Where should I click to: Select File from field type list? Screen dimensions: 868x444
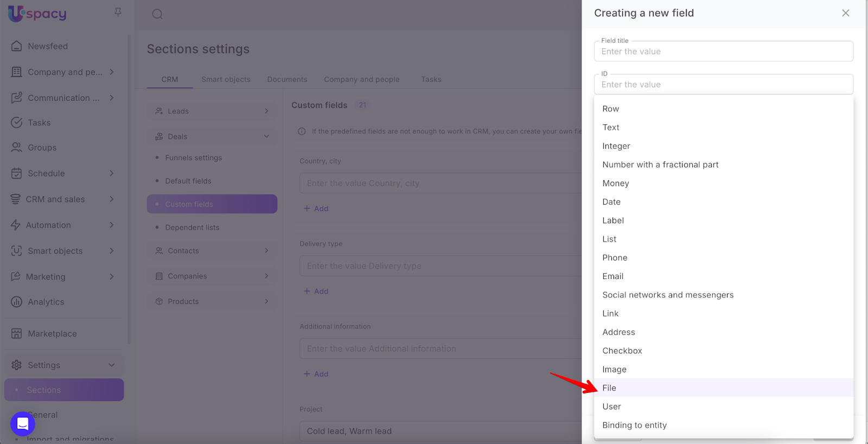[609, 388]
